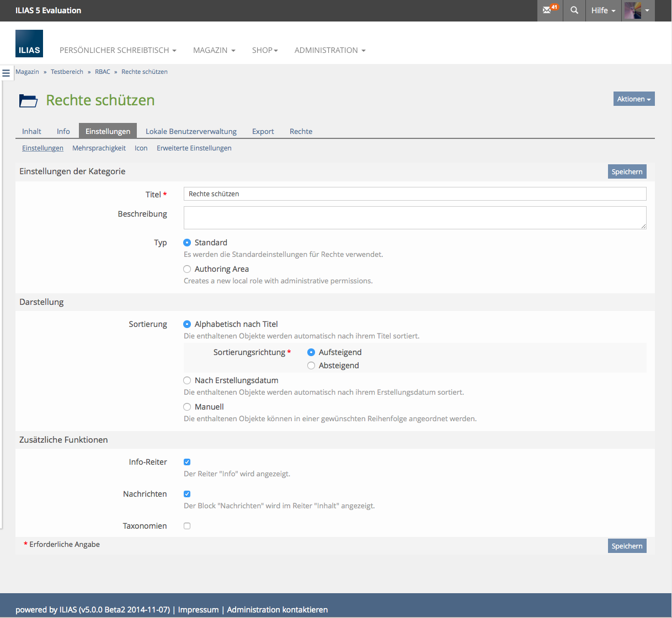Click into the Beschreibung text area
Image resolution: width=672 pixels, height=618 pixels.
(x=414, y=218)
